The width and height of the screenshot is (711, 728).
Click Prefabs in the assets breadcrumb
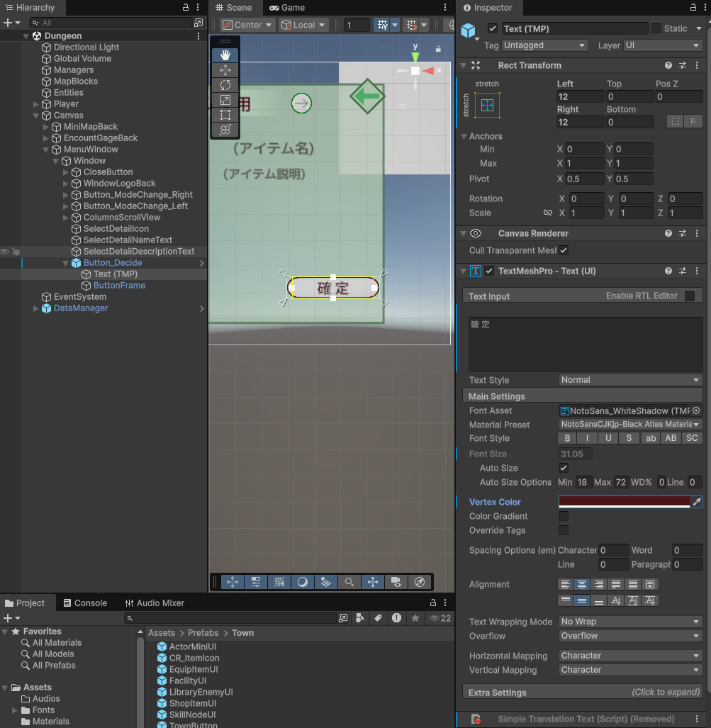[203, 633]
